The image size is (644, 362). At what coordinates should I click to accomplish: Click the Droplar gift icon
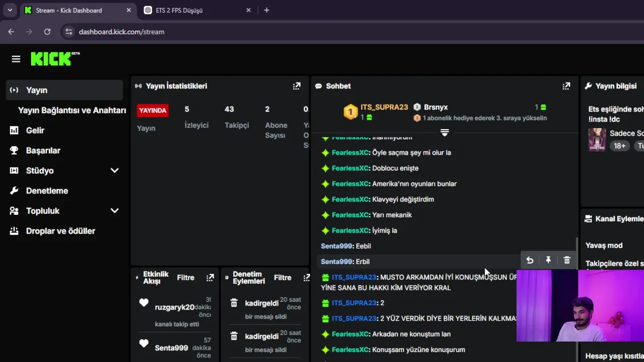pos(14,231)
